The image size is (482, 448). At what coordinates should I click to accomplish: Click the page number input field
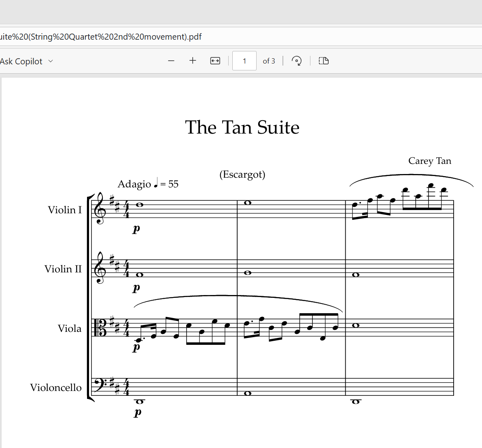click(x=244, y=61)
